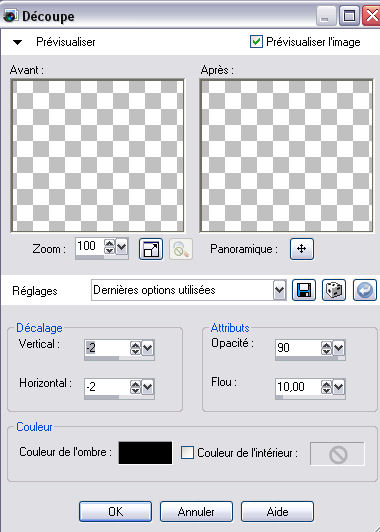This screenshot has width=380, height=532.
Task: Open the Réglages presets dropdown
Action: (280, 290)
